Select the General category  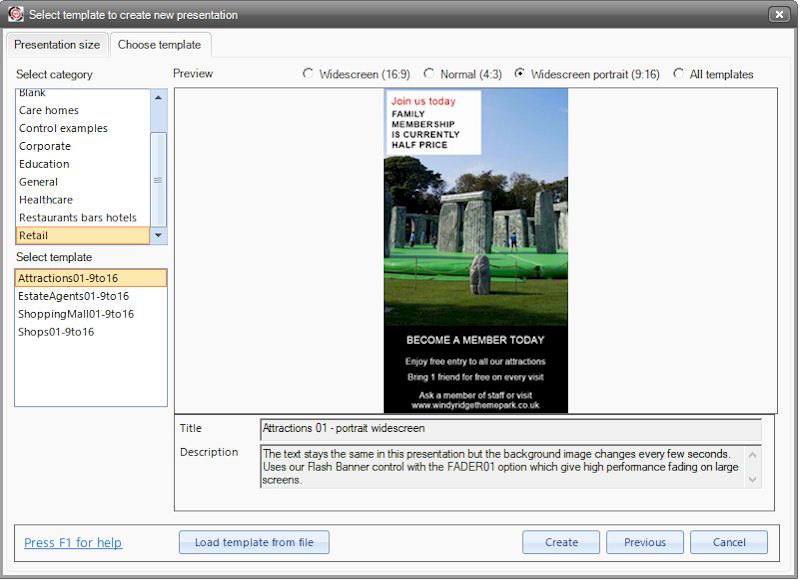[83, 182]
